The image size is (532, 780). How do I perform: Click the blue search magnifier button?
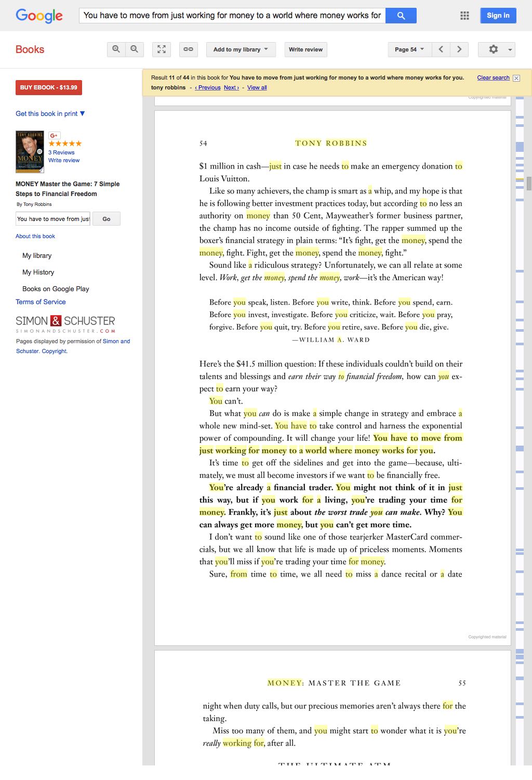point(401,16)
